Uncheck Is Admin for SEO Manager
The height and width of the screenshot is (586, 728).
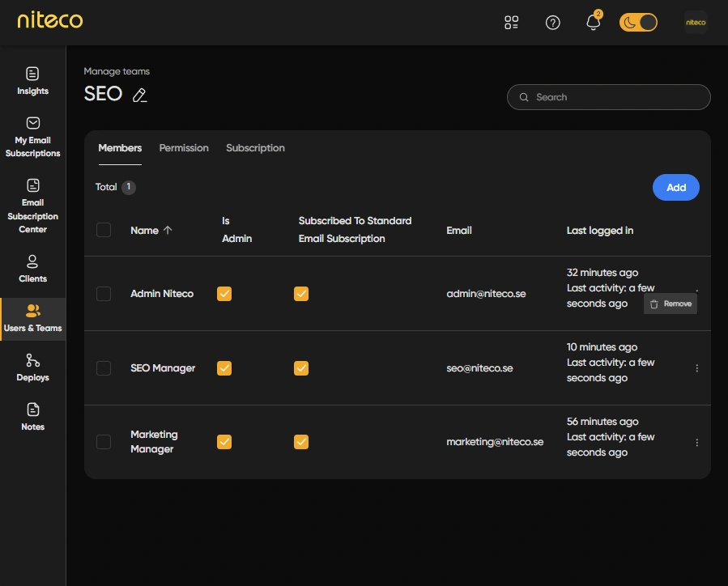[x=224, y=368]
